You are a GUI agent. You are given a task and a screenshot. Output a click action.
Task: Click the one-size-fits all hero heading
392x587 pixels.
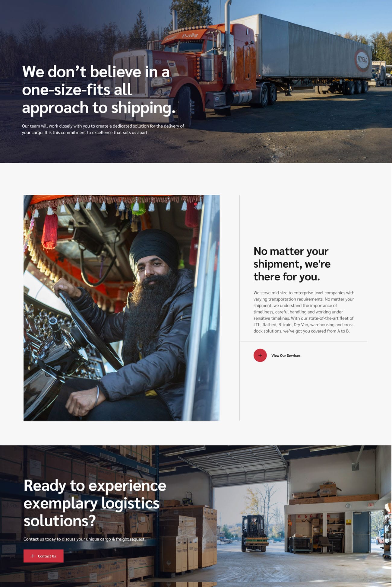coord(99,90)
